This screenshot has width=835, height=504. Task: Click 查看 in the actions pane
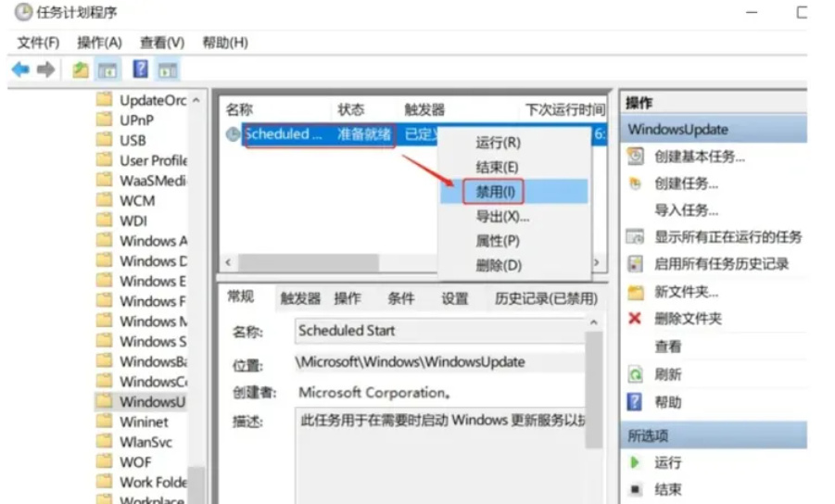[668, 346]
